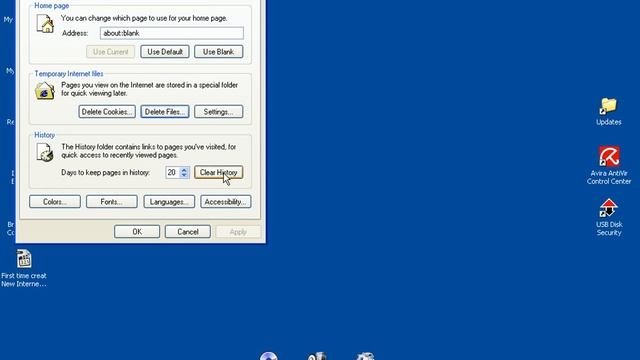Open USB Disk Security desktop icon

point(609,217)
